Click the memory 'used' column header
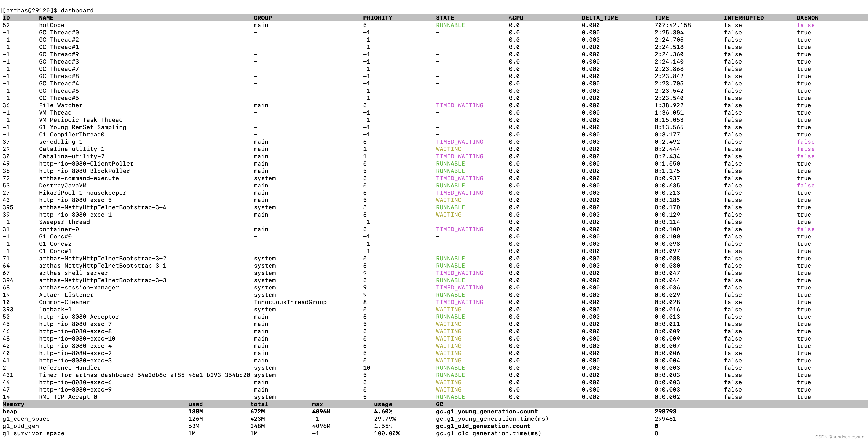Viewport: 868px width, 441px height. click(x=195, y=404)
